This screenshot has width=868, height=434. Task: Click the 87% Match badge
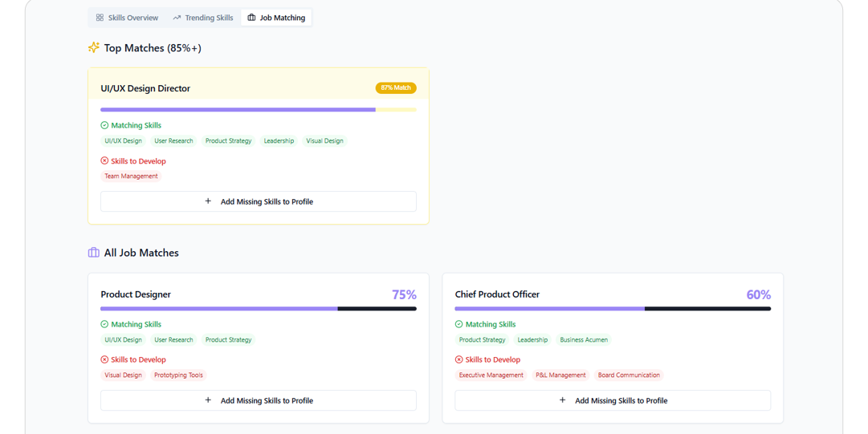click(x=396, y=88)
